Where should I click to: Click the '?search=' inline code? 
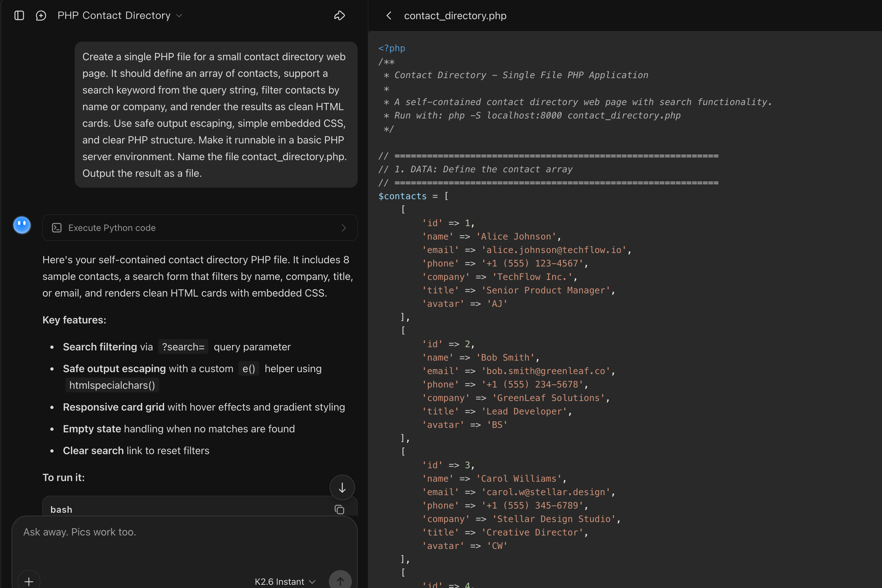(183, 347)
